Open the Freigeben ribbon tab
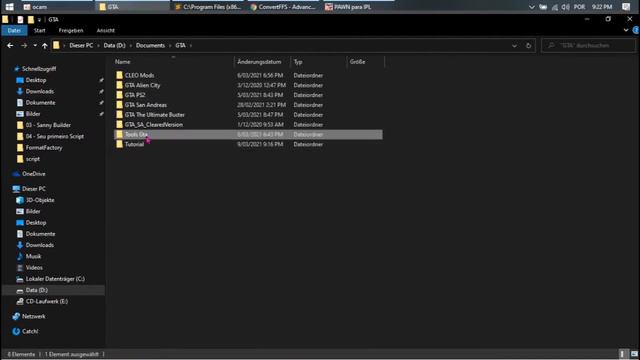Viewport: 640px width, 360px height. (x=71, y=30)
